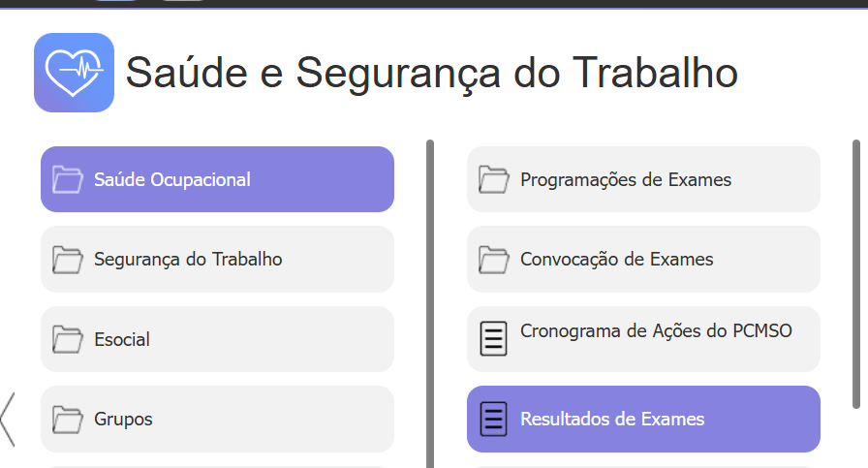Click the Resultados de Exames document icon
The height and width of the screenshot is (468, 868).
[x=493, y=420]
